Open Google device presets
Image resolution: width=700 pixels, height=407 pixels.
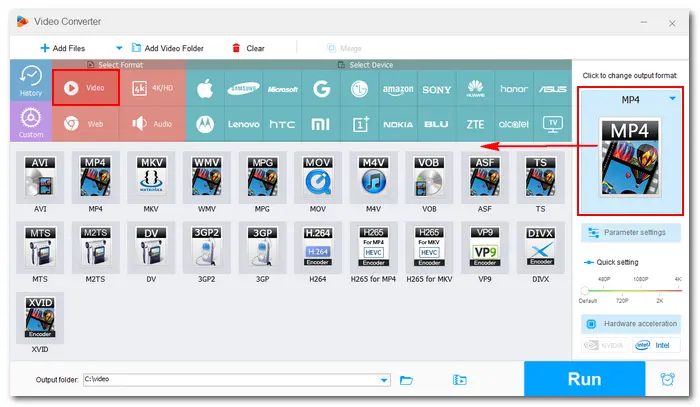coord(321,88)
